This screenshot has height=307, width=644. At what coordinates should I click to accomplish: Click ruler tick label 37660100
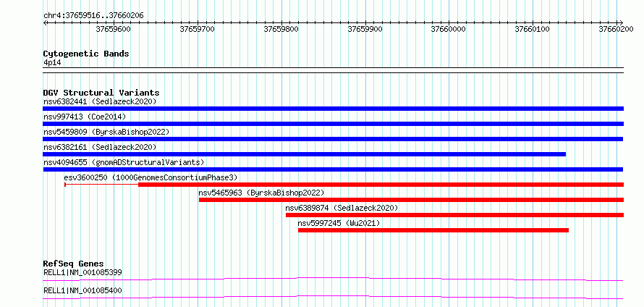click(x=533, y=29)
